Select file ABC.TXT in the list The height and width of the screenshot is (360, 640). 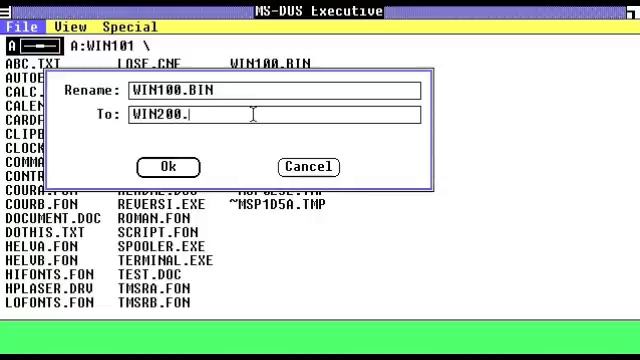pyautogui.click(x=33, y=64)
